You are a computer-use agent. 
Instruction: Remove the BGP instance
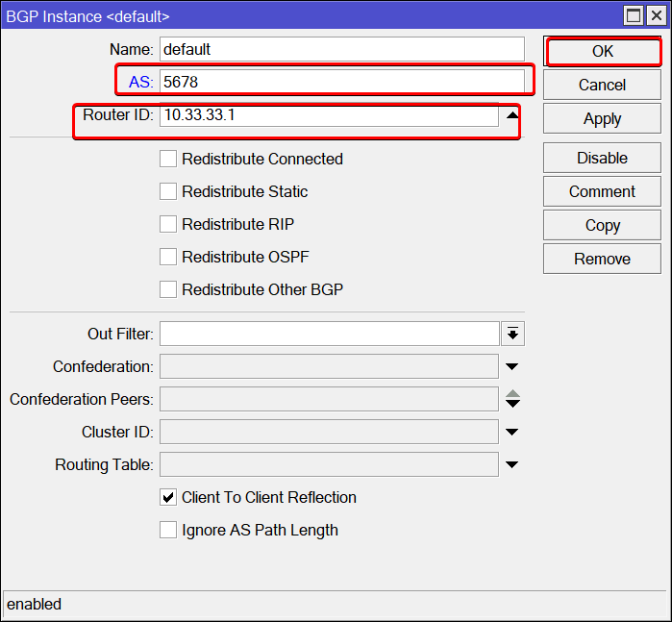pos(602,259)
